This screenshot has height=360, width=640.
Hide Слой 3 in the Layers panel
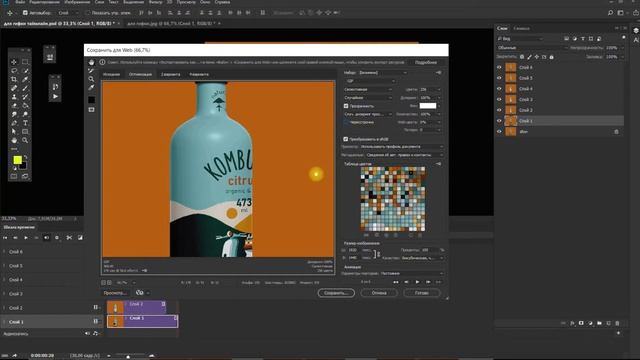tap(499, 99)
